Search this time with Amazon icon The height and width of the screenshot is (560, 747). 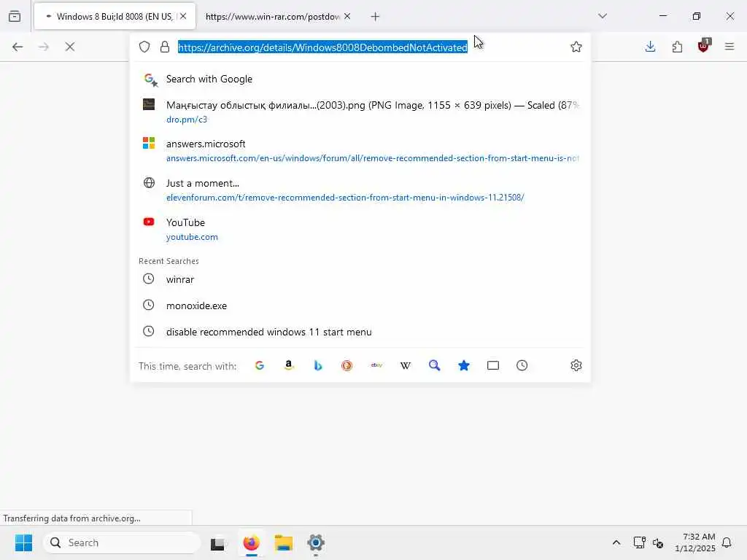pyautogui.click(x=289, y=365)
